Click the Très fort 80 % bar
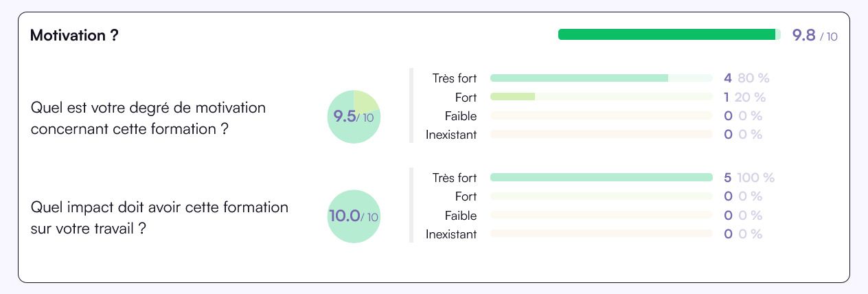 [602, 78]
